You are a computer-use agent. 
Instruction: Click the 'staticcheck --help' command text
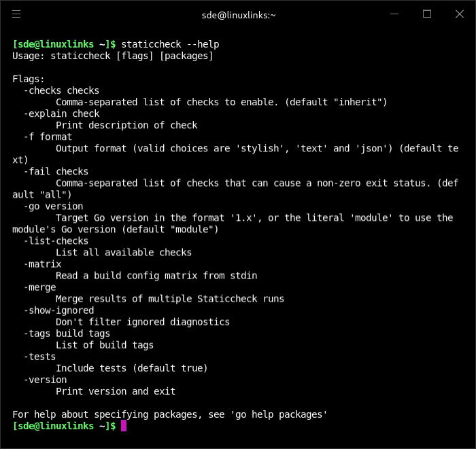click(170, 45)
